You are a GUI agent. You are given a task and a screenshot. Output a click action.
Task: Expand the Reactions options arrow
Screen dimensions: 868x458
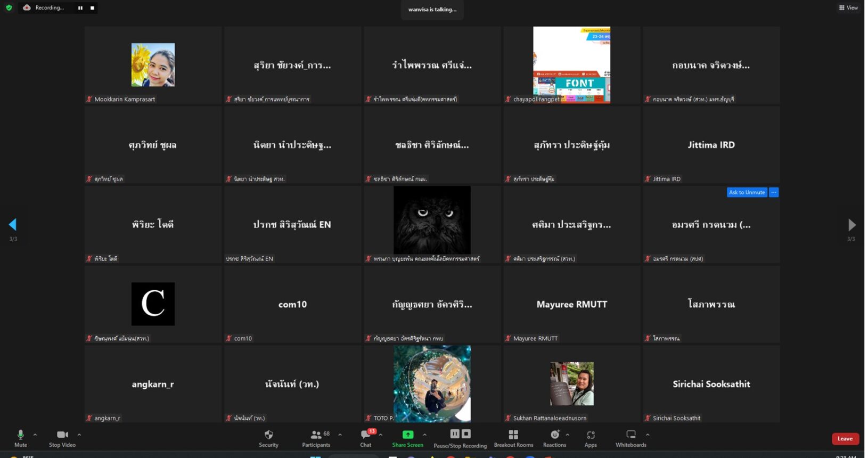click(568, 435)
